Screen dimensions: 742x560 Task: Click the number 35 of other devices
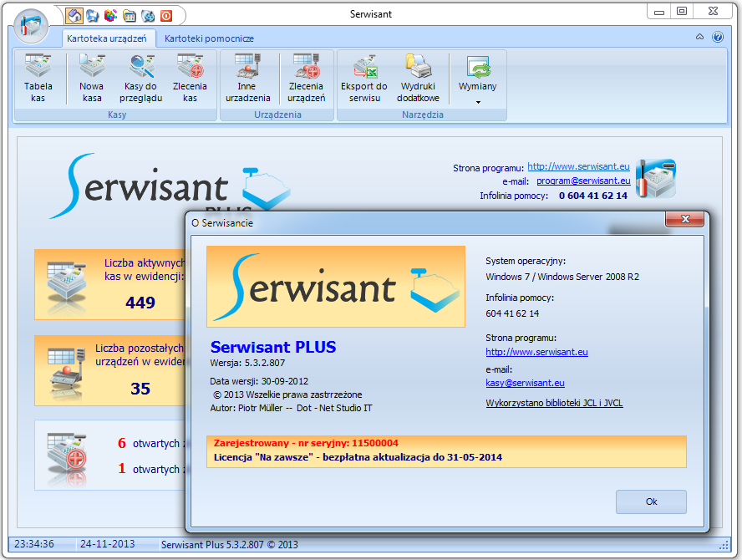pyautogui.click(x=140, y=389)
